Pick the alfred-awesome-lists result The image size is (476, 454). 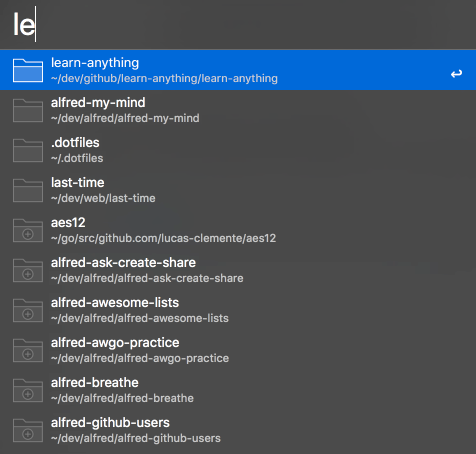[238, 310]
